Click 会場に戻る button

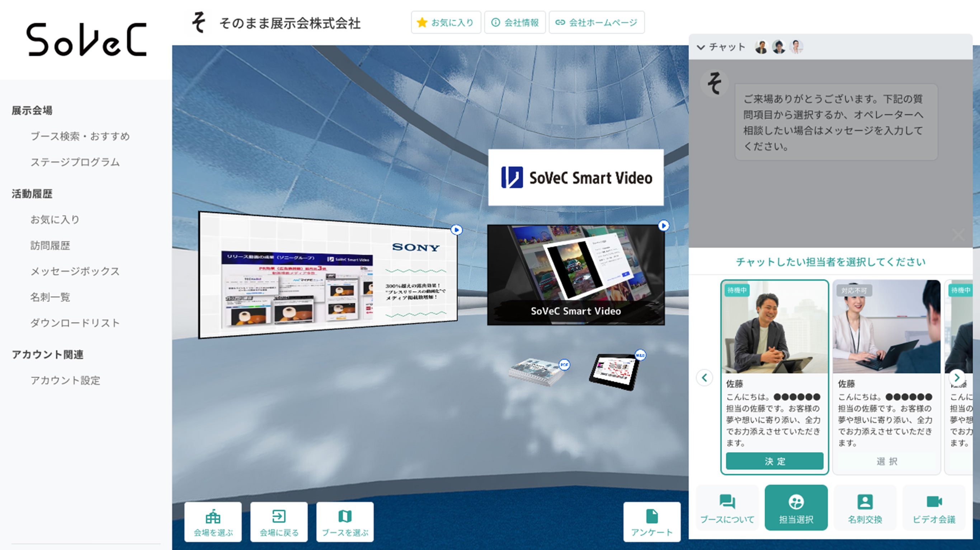(279, 522)
